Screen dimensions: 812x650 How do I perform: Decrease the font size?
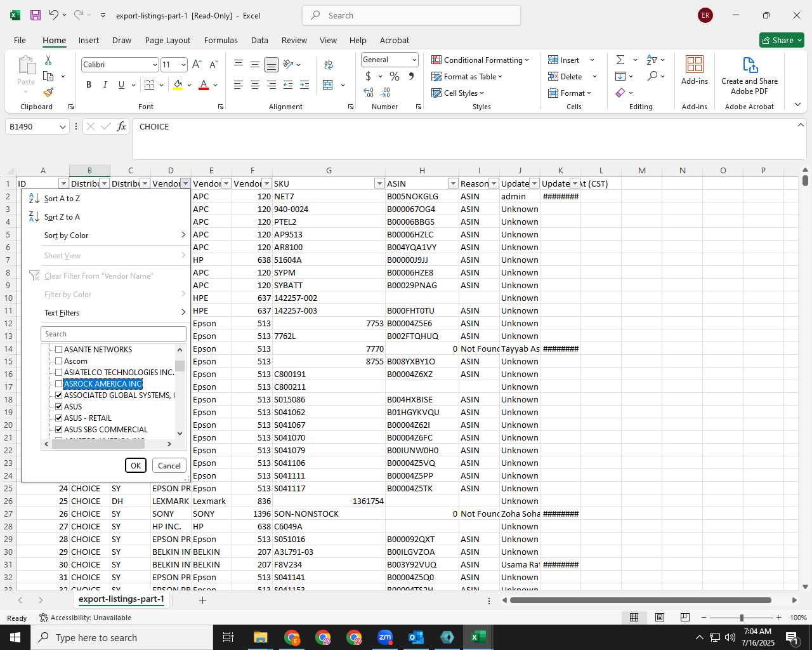[x=214, y=64]
